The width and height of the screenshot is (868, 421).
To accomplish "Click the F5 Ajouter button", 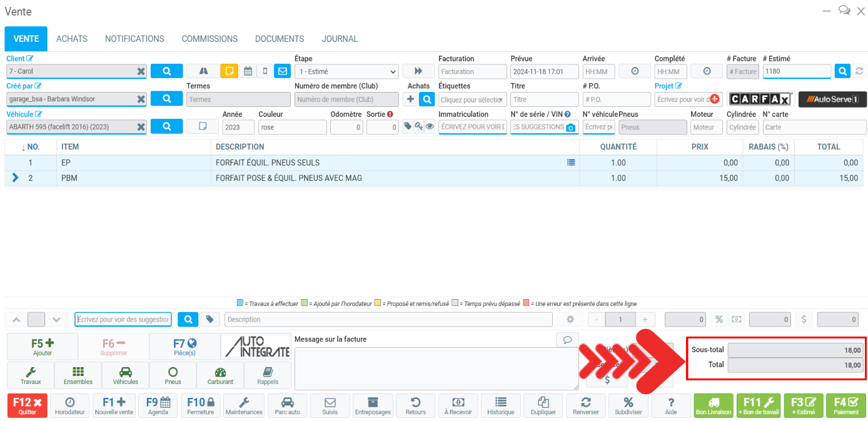I will click(x=43, y=346).
